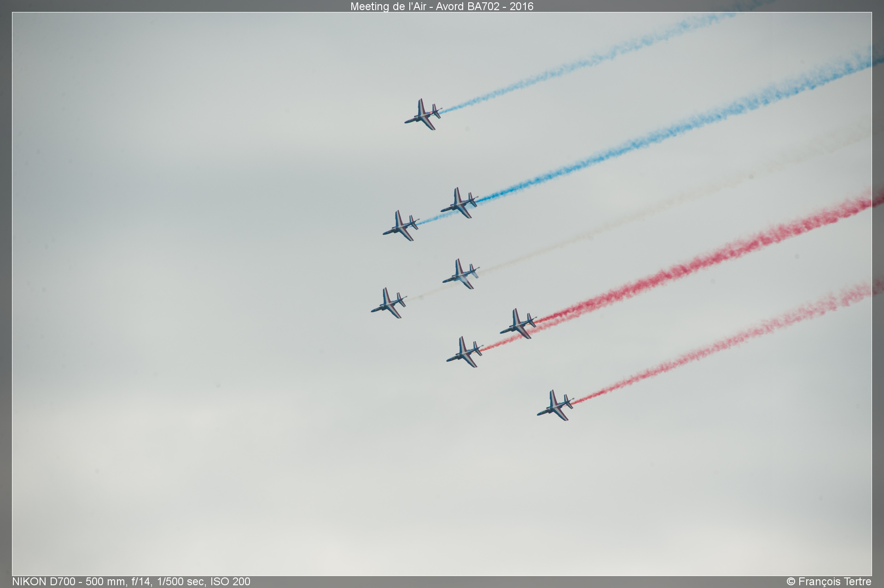Click the title text 'Meeting de l'Air - Avord BA702 - 2016'
Screen dimensions: 884x588
(x=442, y=6)
